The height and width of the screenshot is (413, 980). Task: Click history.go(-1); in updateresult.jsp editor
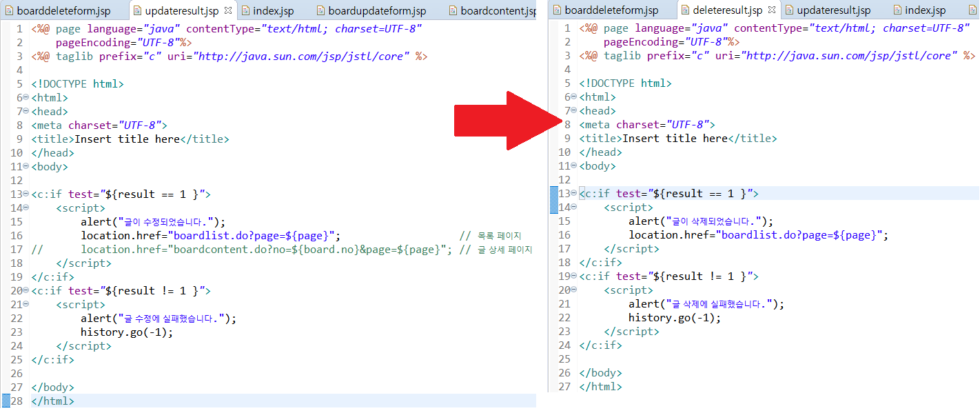click(127, 332)
